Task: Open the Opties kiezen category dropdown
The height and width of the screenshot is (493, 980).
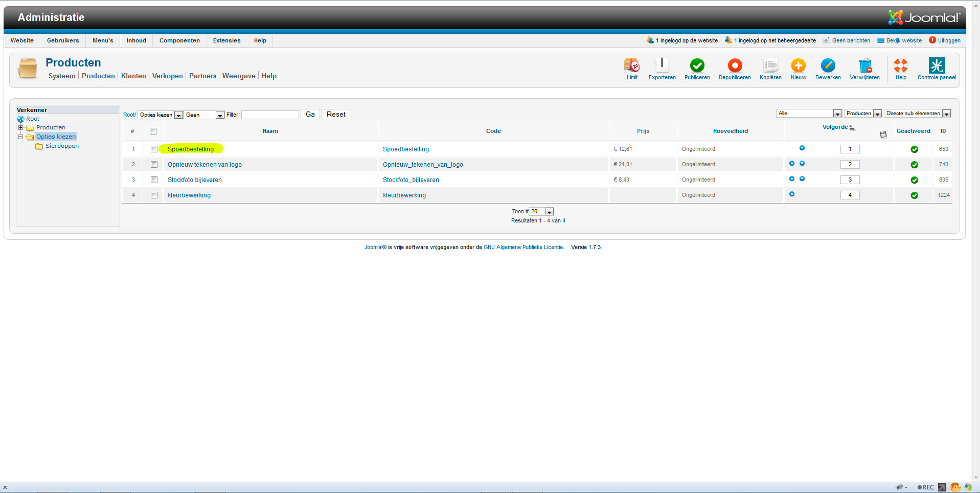Action: coord(161,115)
